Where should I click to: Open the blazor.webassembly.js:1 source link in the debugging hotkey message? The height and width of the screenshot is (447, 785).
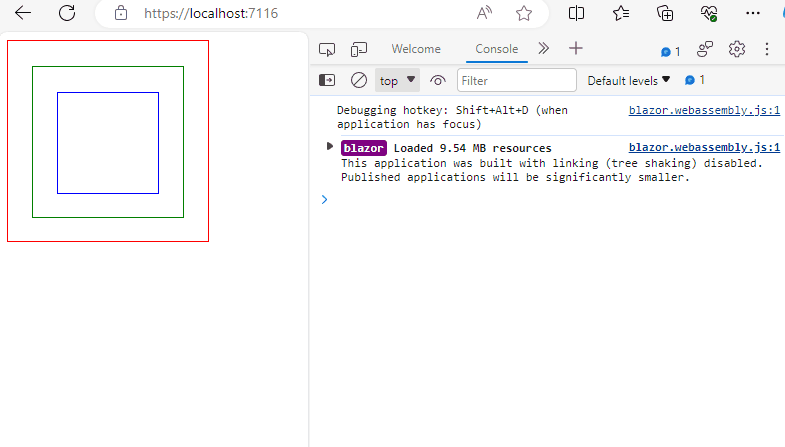[704, 110]
